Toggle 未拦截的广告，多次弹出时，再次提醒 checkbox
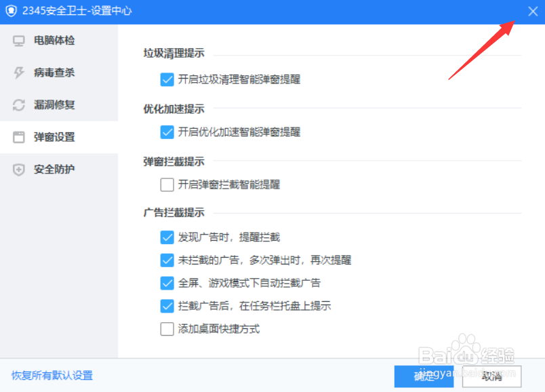Image resolution: width=545 pixels, height=392 pixels. coord(167,260)
